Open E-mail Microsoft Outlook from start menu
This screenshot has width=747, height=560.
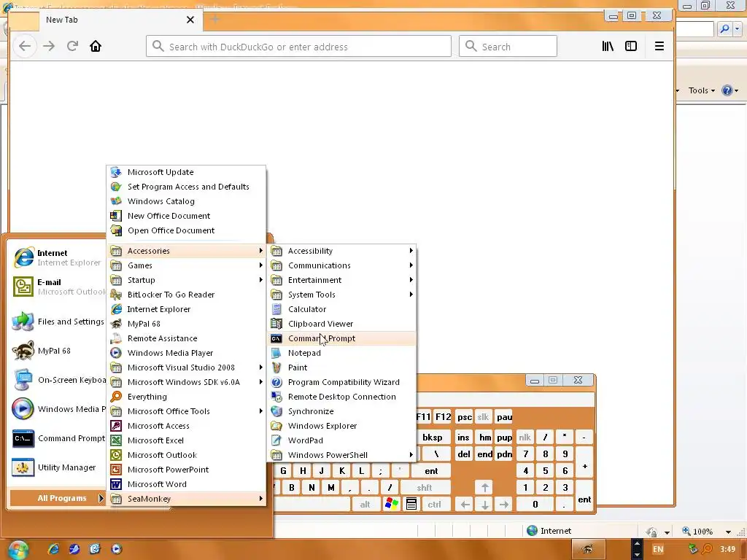[x=57, y=287]
